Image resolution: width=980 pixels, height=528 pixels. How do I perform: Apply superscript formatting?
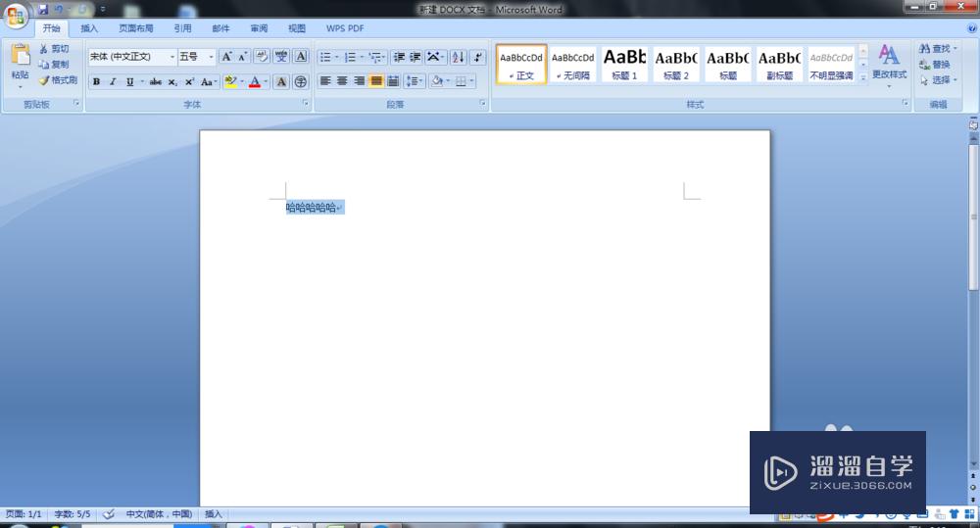189,82
